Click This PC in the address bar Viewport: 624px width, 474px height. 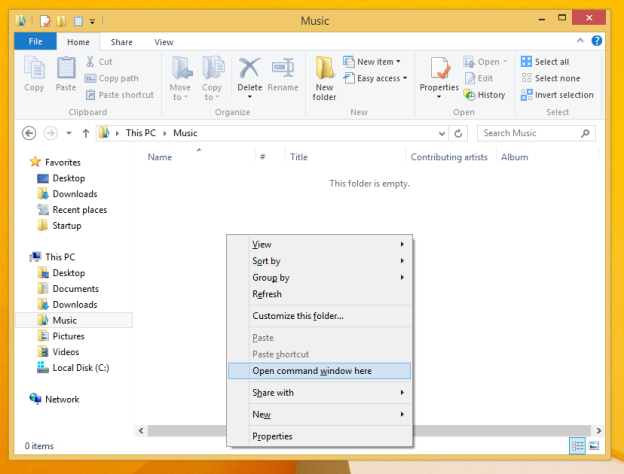pos(140,133)
